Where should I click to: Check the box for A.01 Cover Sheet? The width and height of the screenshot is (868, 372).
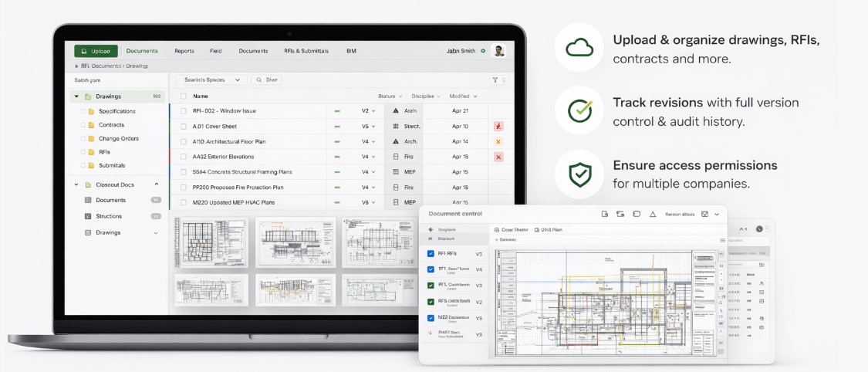(183, 127)
